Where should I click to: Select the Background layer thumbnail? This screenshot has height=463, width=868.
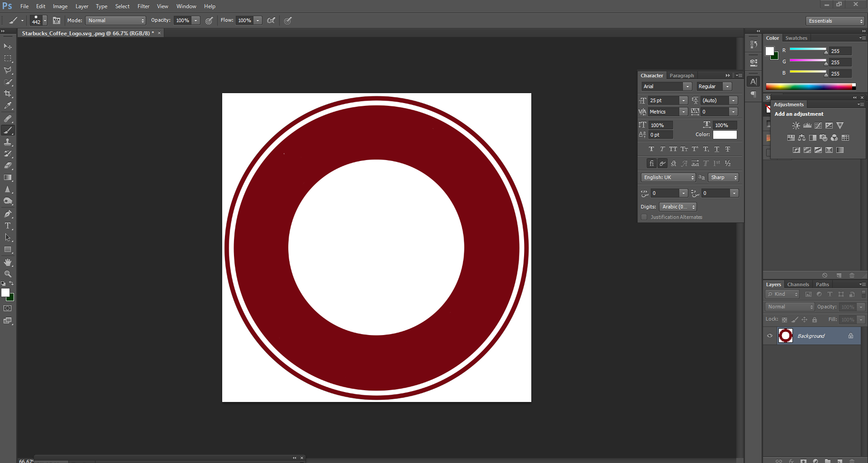coord(785,336)
